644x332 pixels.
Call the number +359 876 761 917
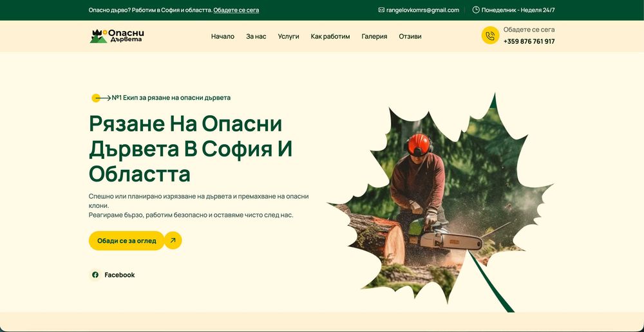[x=529, y=41]
